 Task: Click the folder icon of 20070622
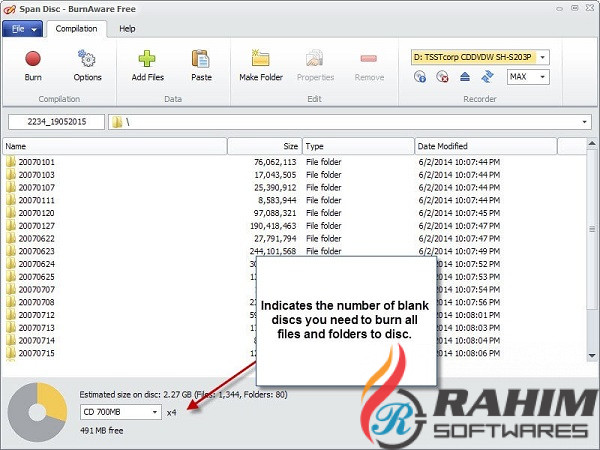click(x=11, y=238)
